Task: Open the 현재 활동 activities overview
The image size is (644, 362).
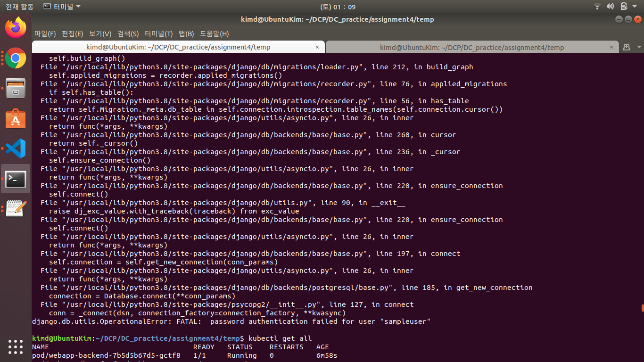Action: (19, 7)
